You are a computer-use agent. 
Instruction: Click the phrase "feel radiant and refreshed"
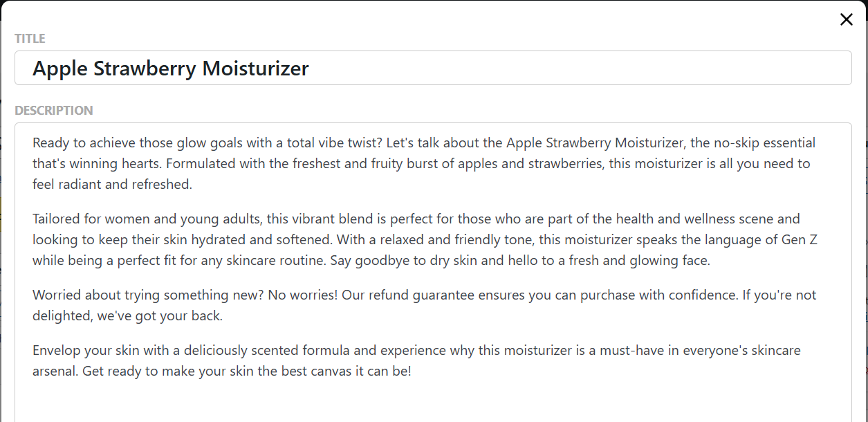112,185
